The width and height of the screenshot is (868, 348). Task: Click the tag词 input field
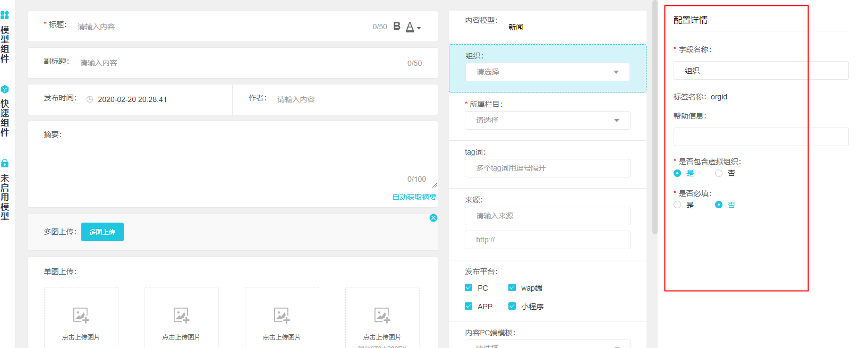click(x=547, y=168)
